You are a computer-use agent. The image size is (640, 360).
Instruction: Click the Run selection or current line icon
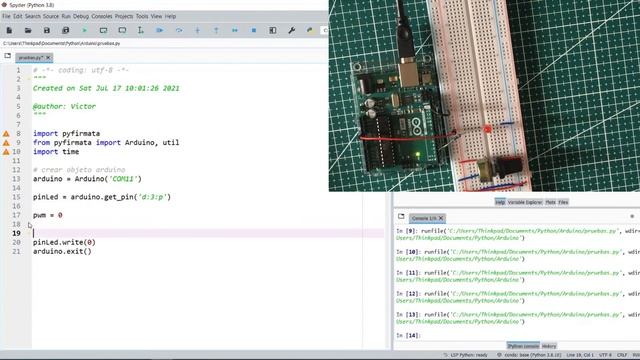coord(140,30)
